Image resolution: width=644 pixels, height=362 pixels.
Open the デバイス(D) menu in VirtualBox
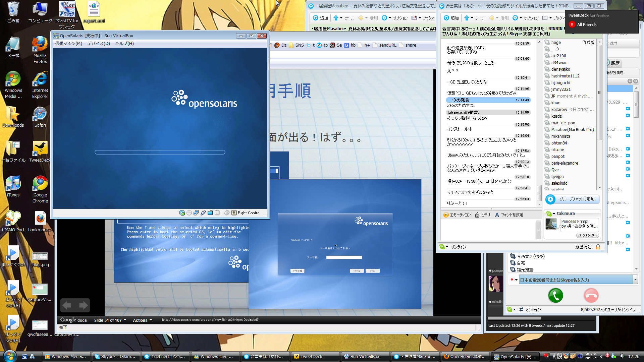click(x=99, y=44)
